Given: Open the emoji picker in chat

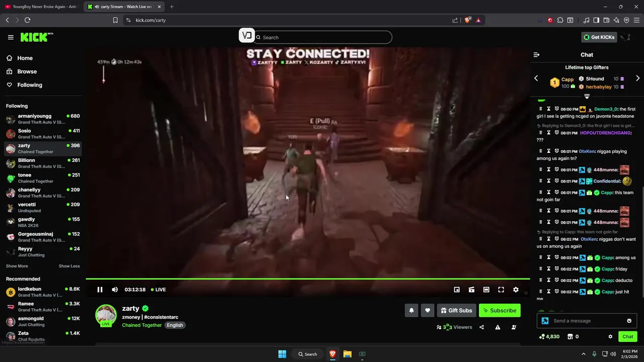Looking at the screenshot, I should (x=629, y=321).
